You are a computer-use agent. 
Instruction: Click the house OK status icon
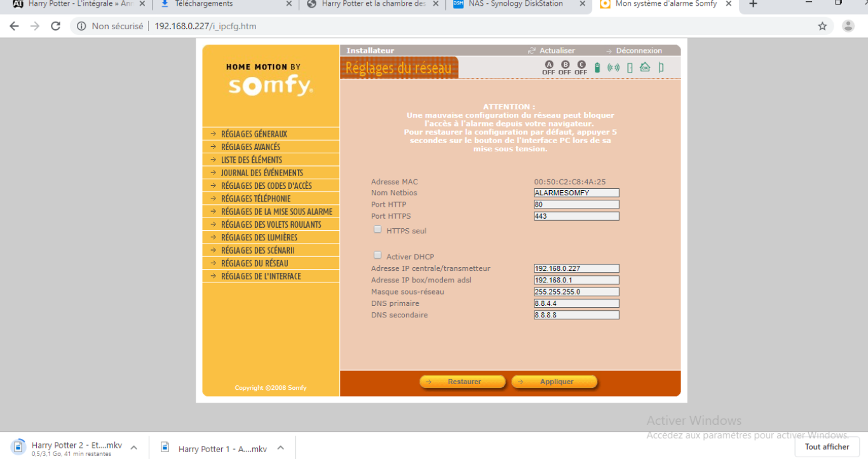pos(645,67)
